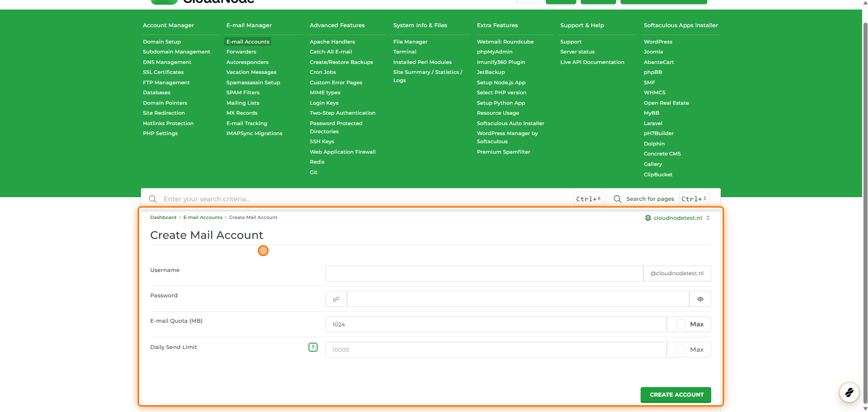Click the orange tour marker dot
Screen dimensions: 868x412
tap(263, 251)
